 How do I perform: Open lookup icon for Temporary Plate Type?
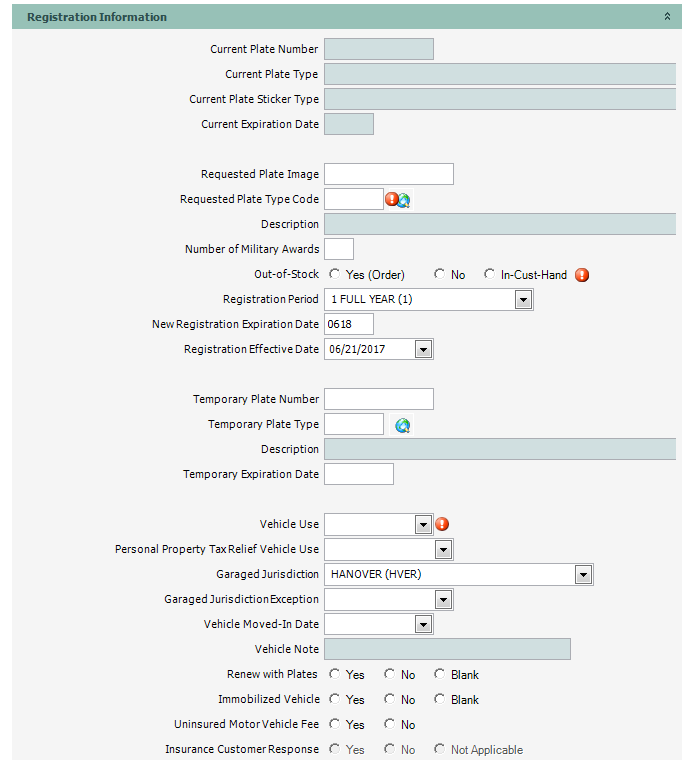point(402,425)
